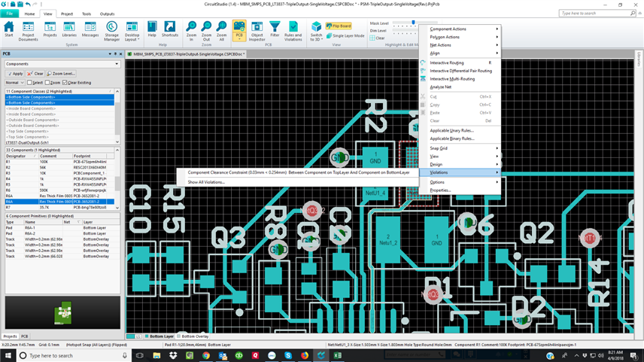Image resolution: width=644 pixels, height=362 pixels.
Task: Open the Components dropdown in PCB panel
Action: tap(117, 64)
